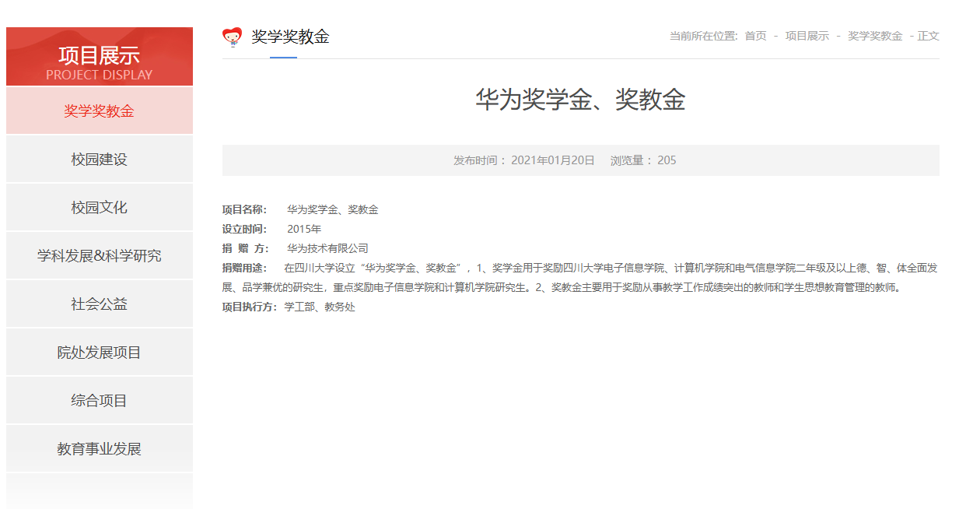The width and height of the screenshot is (980, 509).
Task: Click the mascot icon beside 奖学奖教金 heading
Action: [232, 37]
